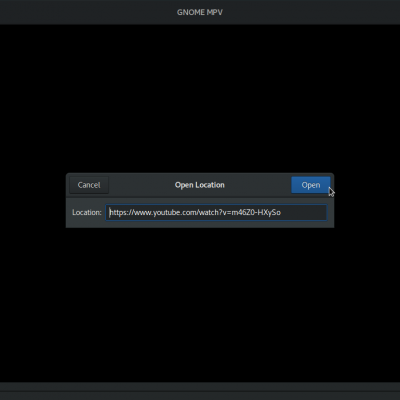Click the Open button in the dialog
The height and width of the screenshot is (400, 400).
[x=311, y=185]
